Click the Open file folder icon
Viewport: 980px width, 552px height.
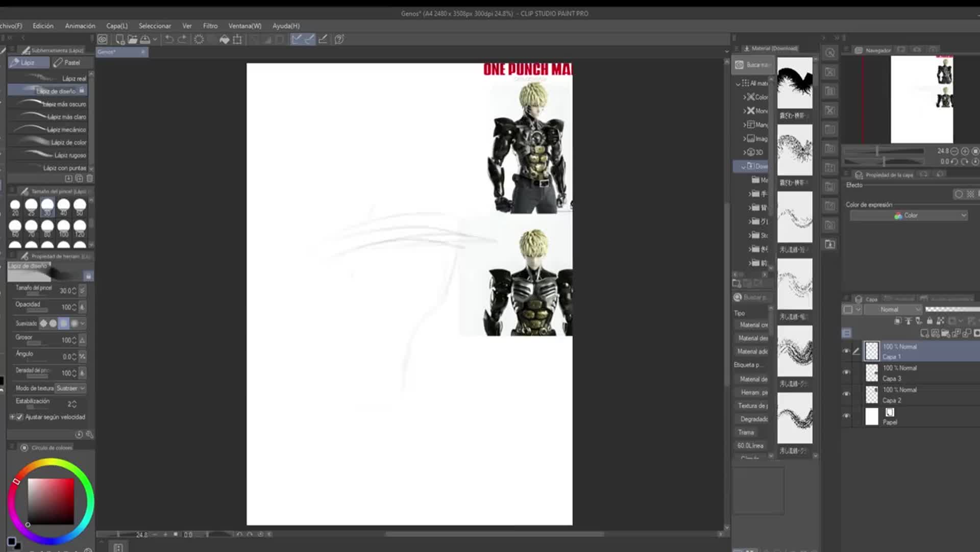[133, 39]
